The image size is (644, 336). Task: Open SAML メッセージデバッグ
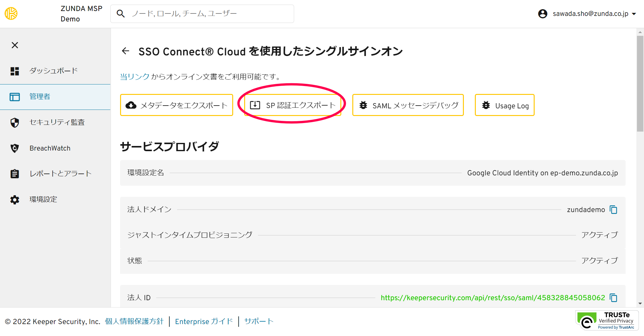(408, 105)
